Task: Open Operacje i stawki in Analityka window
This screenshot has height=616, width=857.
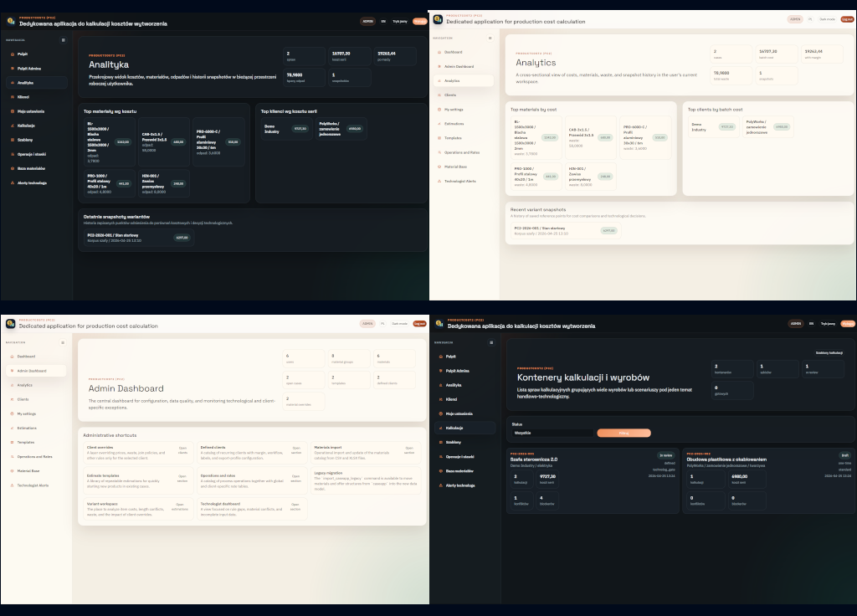Action: 37,154
